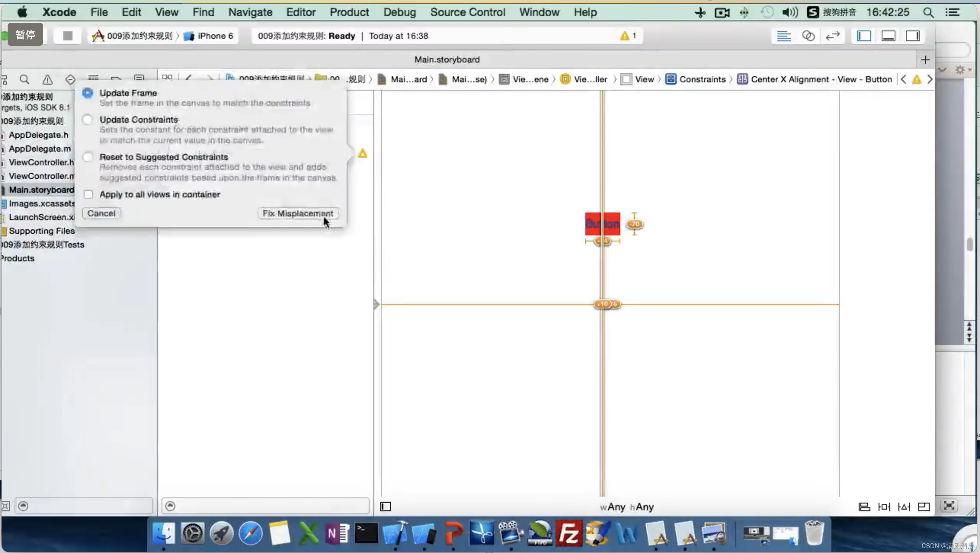The image size is (980, 553).
Task: Open the Resolve Auto Layout Issues icon
Action: point(904,507)
